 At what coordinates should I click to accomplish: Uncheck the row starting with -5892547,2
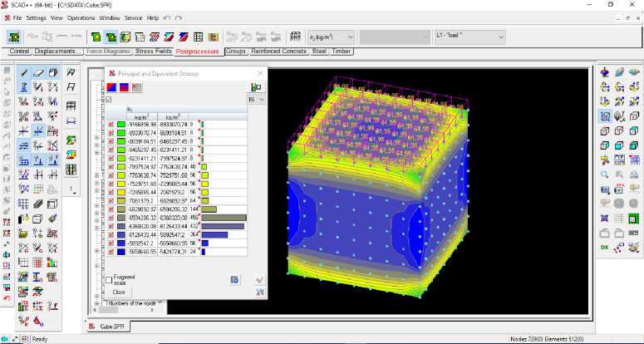coord(111,243)
